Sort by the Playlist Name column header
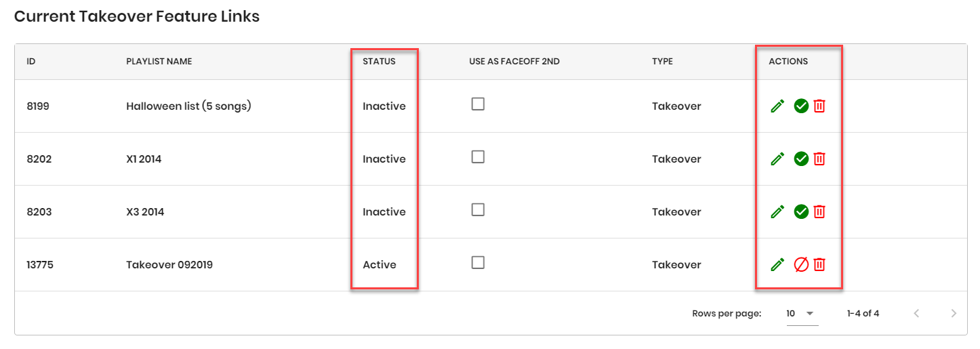Screen dimensions: 980x349 click(159, 62)
